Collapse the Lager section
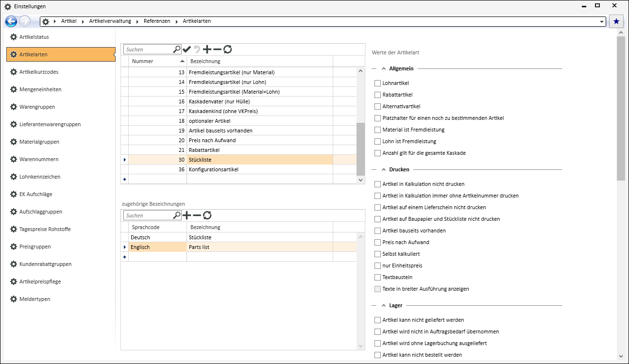The width and height of the screenshot is (629, 364). [384, 305]
